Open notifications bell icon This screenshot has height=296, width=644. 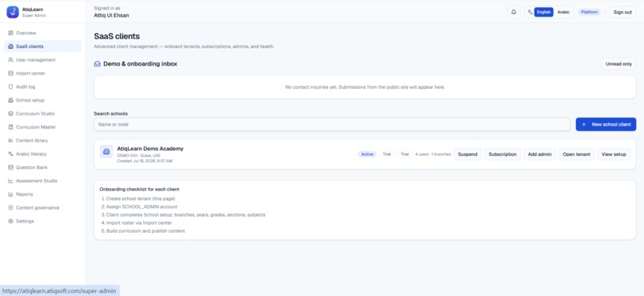click(x=514, y=12)
